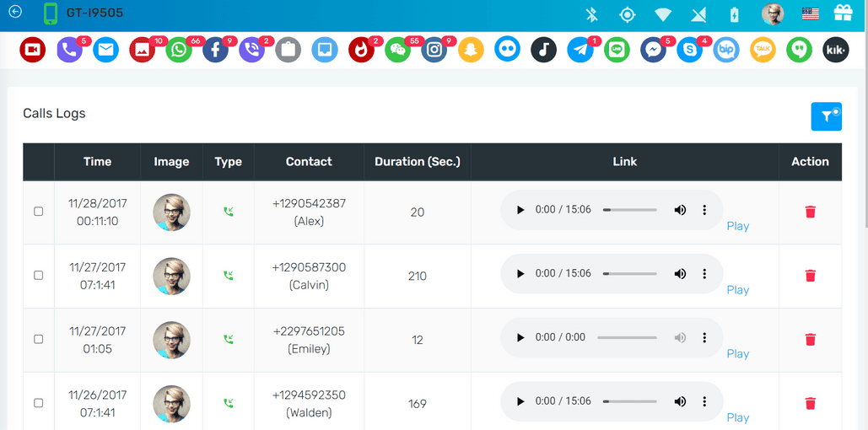The height and width of the screenshot is (430, 868).
Task: Click the Play link in Walden's row
Action: point(738,417)
